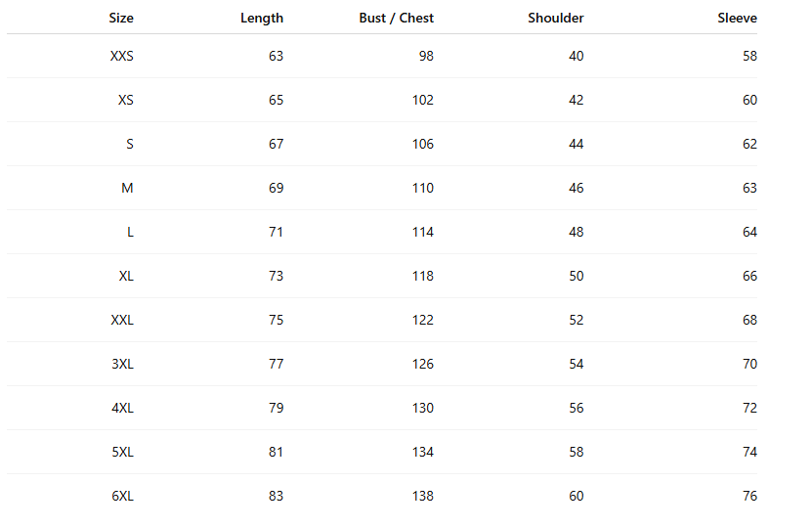Click the Bust / Chest column header

click(396, 18)
